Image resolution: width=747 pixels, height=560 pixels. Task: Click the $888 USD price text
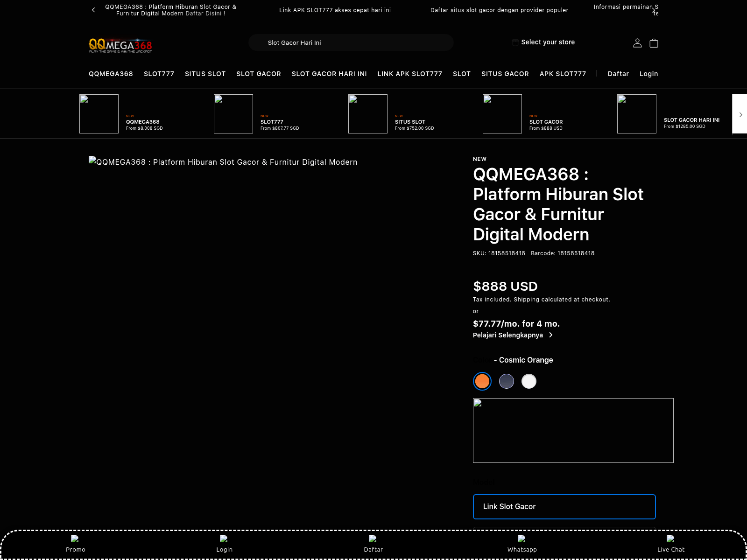tap(505, 286)
